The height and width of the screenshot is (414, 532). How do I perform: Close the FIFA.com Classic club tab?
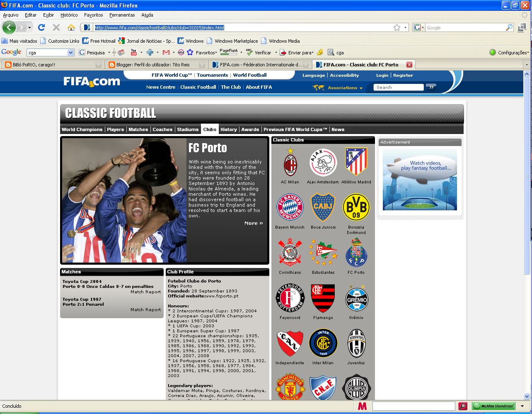pyautogui.click(x=409, y=65)
